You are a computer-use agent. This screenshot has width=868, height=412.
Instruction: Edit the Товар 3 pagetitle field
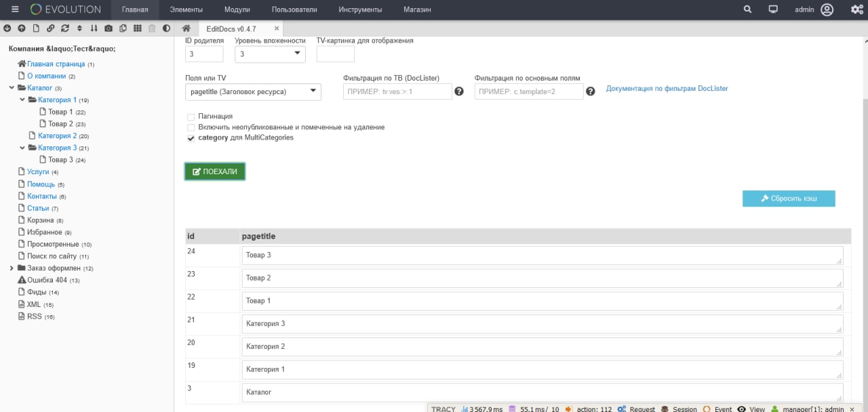tap(542, 255)
